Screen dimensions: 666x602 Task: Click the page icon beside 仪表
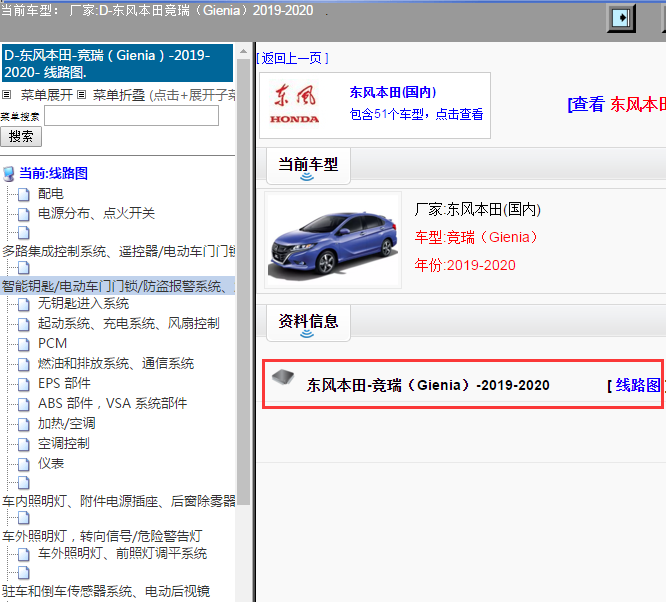pyautogui.click(x=24, y=464)
